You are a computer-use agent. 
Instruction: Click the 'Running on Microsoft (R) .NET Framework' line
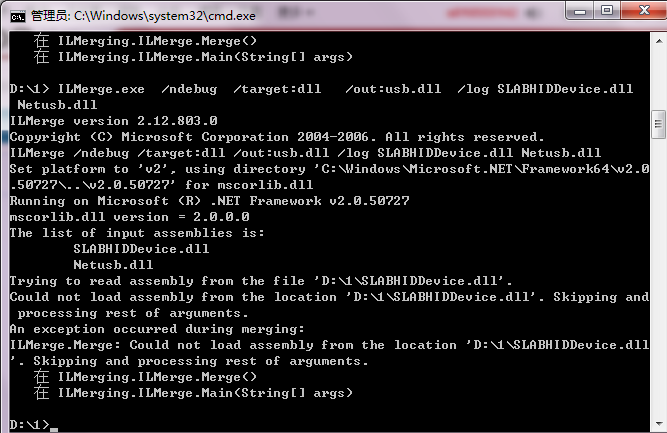209,201
